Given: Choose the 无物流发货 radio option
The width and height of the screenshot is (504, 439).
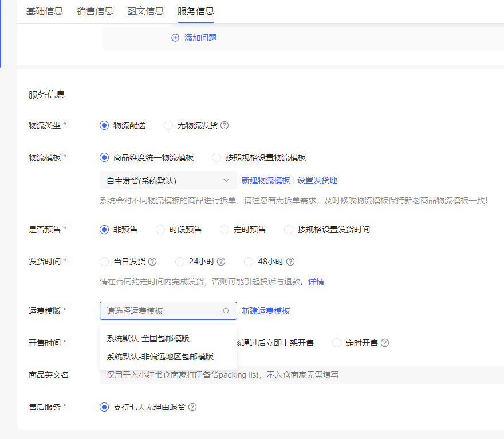Looking at the screenshot, I should point(168,125).
